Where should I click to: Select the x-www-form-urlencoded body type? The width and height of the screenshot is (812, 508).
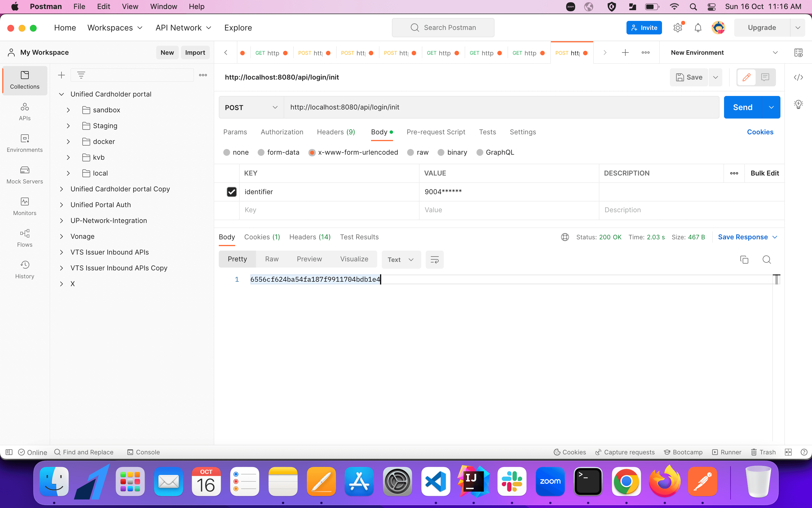312,152
